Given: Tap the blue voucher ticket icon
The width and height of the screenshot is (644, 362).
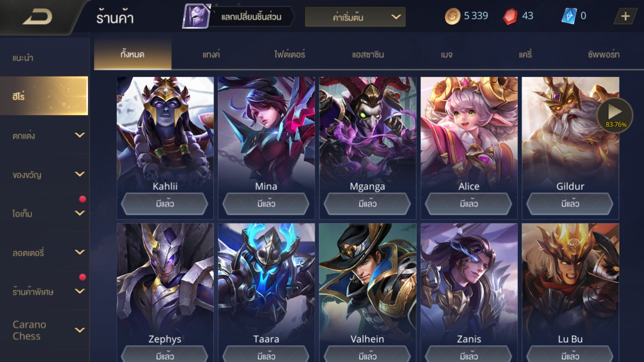Looking at the screenshot, I should pos(569,16).
